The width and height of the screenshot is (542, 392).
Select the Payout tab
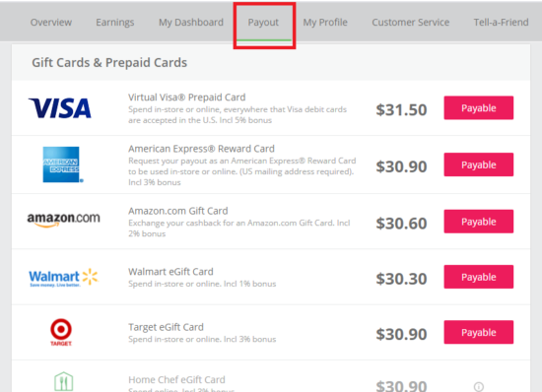click(x=263, y=23)
